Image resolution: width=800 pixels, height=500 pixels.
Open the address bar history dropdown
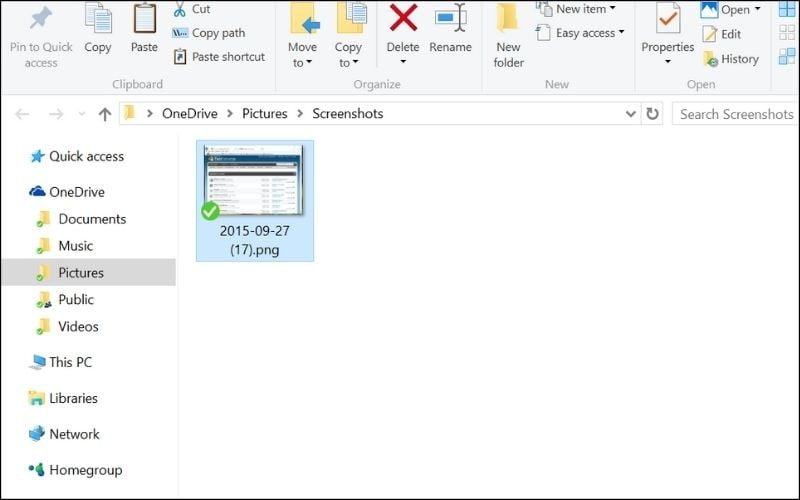pos(631,114)
